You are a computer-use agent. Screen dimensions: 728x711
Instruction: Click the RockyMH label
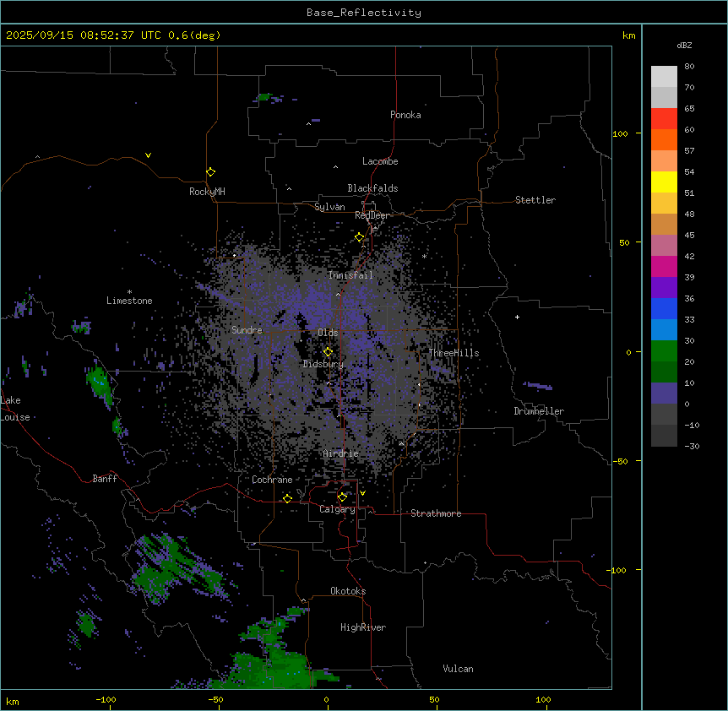click(207, 192)
